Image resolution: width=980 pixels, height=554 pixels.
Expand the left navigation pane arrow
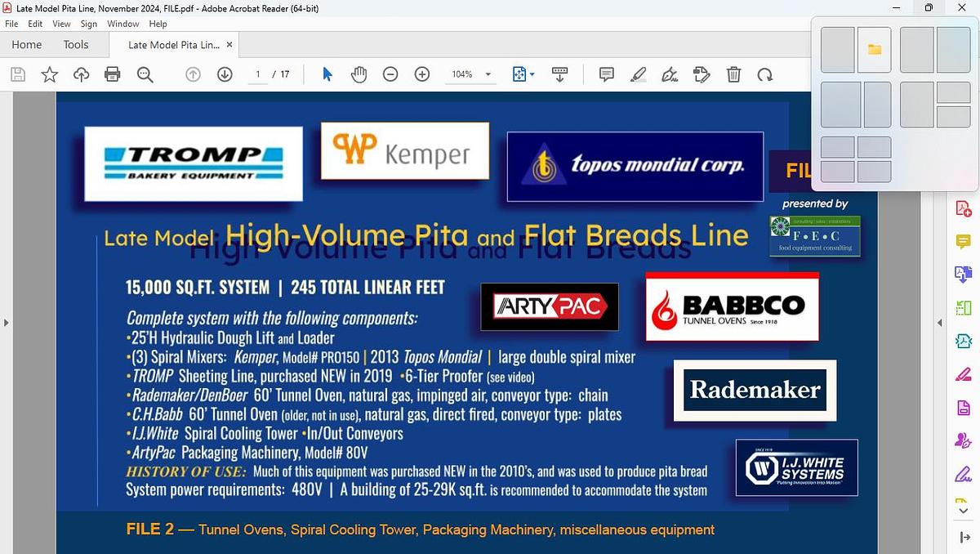6,323
